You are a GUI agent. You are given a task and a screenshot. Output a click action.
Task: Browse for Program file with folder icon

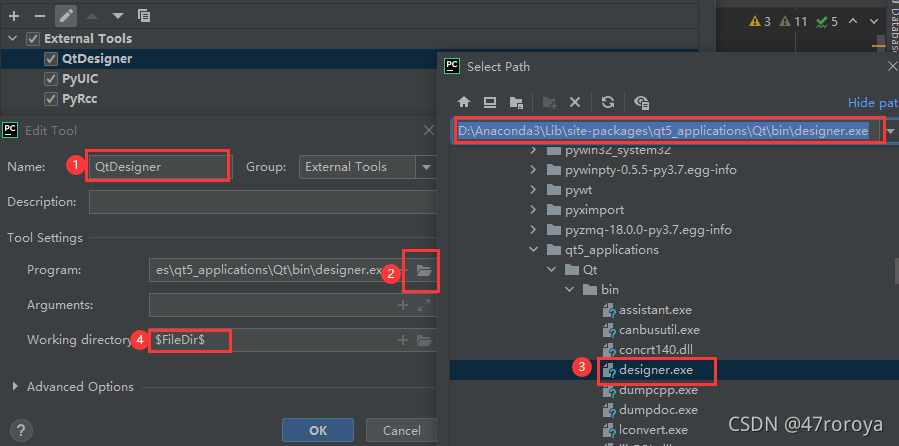424,270
